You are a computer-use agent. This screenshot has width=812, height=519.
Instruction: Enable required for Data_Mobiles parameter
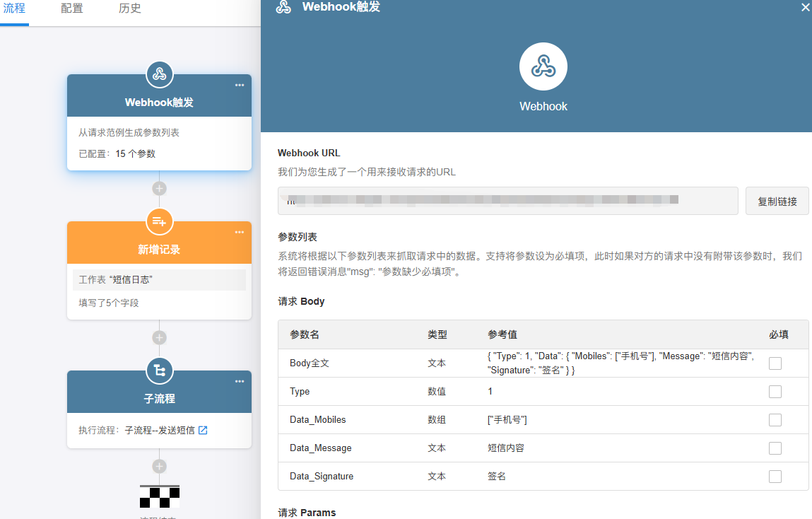click(775, 420)
